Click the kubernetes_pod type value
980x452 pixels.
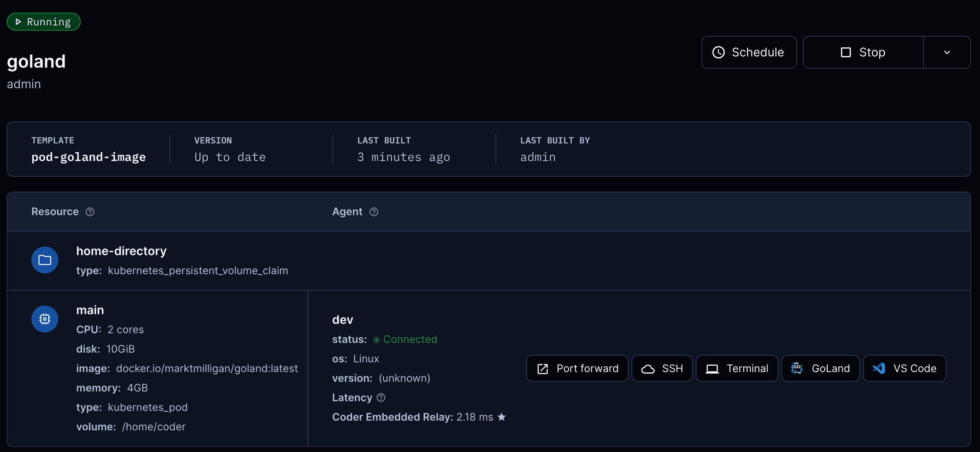148,408
